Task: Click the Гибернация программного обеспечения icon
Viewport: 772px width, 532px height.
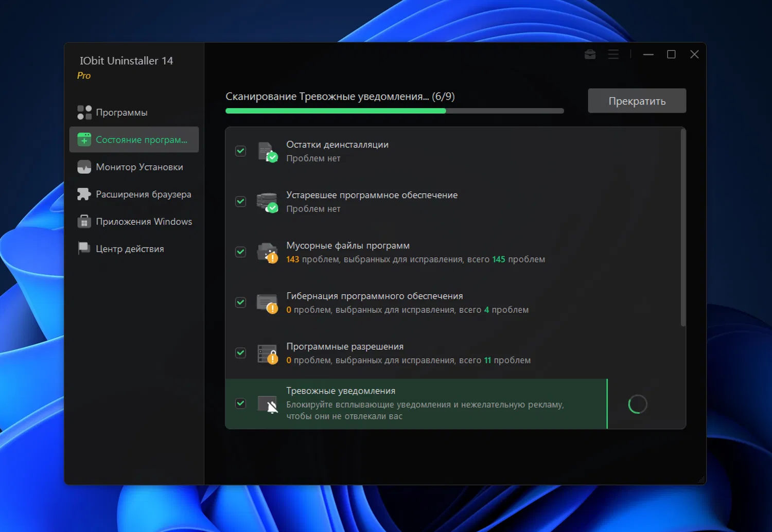Action: coord(268,303)
